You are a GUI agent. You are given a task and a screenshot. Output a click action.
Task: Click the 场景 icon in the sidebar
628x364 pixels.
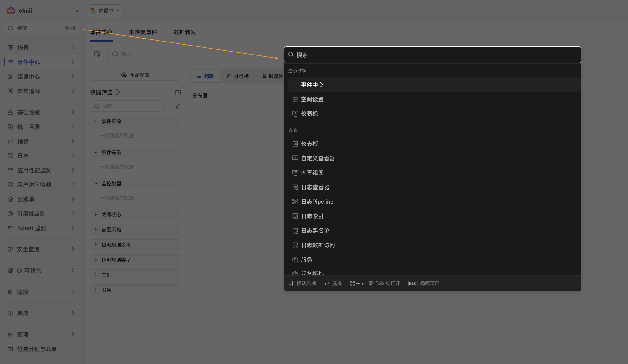[x=10, y=48]
